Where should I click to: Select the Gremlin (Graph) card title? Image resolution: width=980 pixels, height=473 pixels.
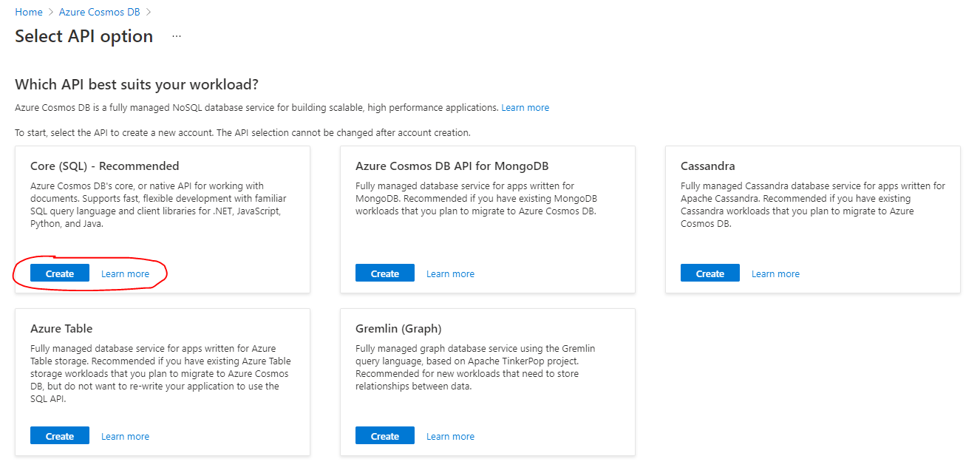click(x=398, y=328)
